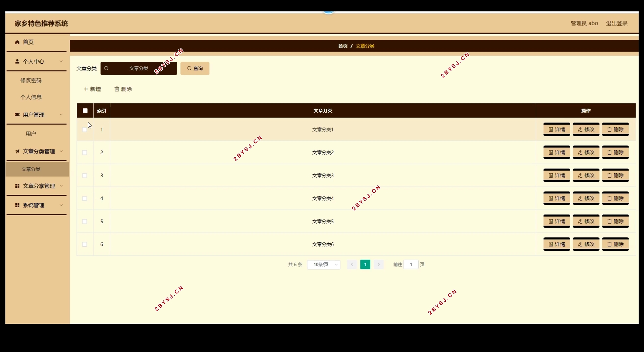The image size is (644, 352).
Task: Click 删除 for row 文章分类2
Action: (x=615, y=153)
